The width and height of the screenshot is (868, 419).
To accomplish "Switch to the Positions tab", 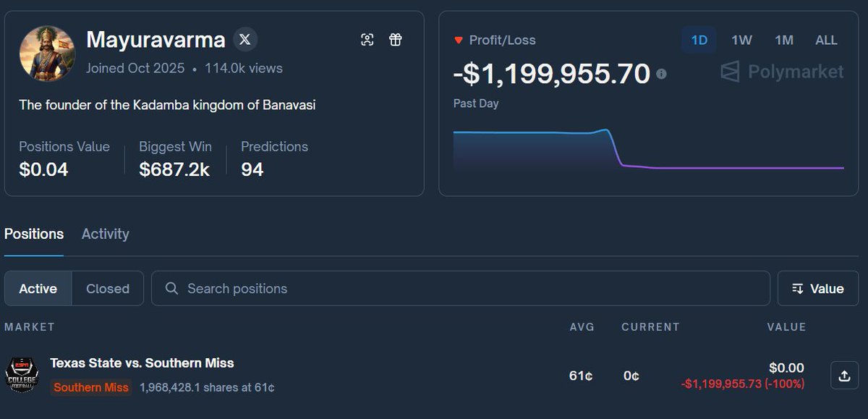I will (x=34, y=234).
